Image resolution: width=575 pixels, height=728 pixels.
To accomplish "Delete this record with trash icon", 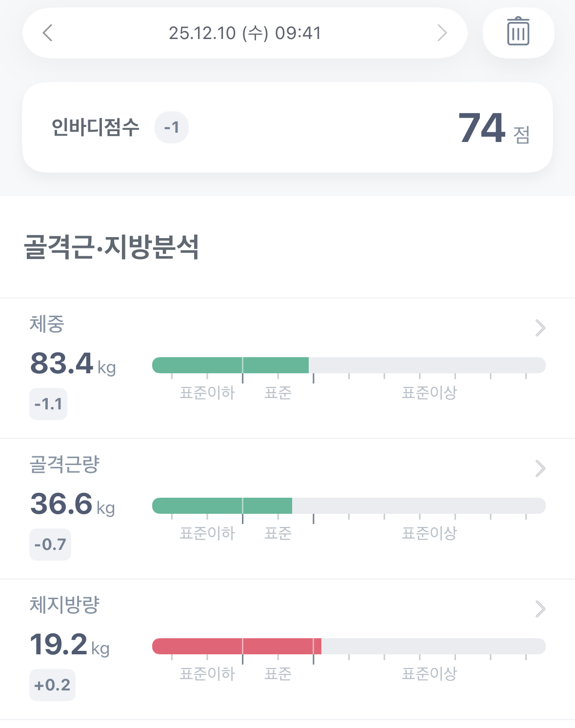I will (x=518, y=32).
